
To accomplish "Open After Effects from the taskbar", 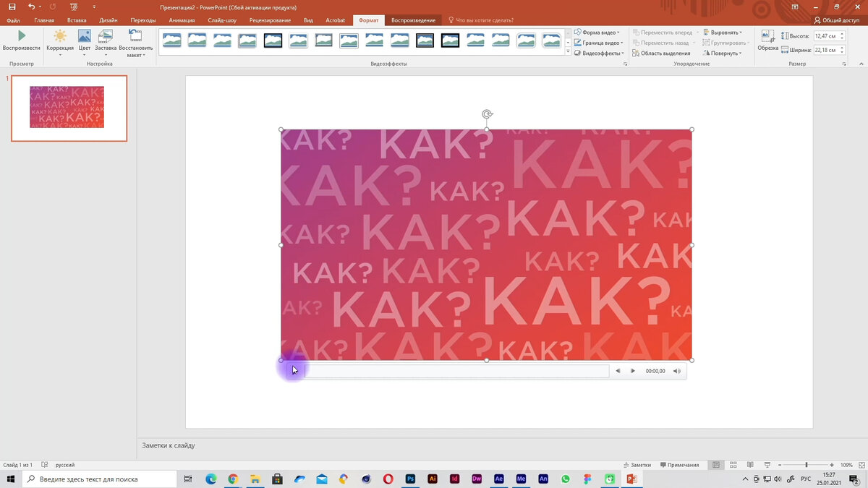I will click(498, 479).
